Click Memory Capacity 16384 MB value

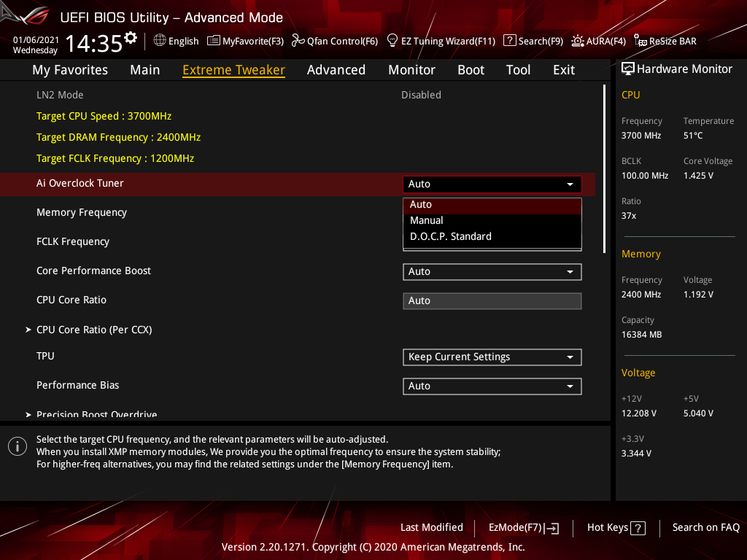click(x=641, y=335)
